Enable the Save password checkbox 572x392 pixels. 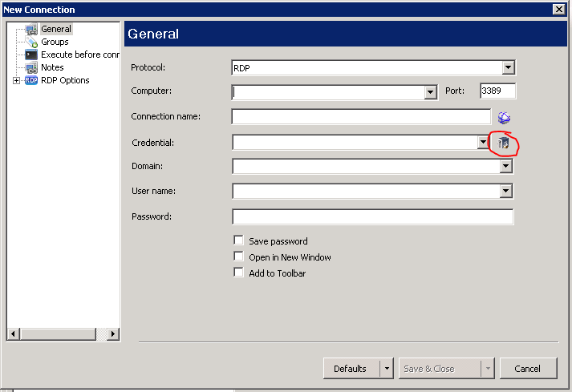point(238,240)
